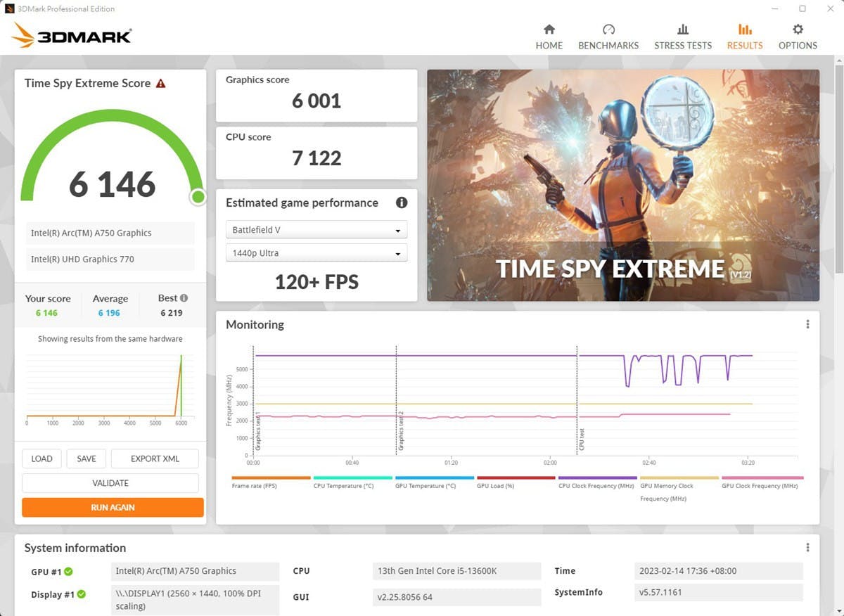Viewport: 844px width, 616px height.
Task: Click the Intel(R) Arc(TM) A750 Graphics score-panel entry
Action: pyautogui.click(x=110, y=233)
